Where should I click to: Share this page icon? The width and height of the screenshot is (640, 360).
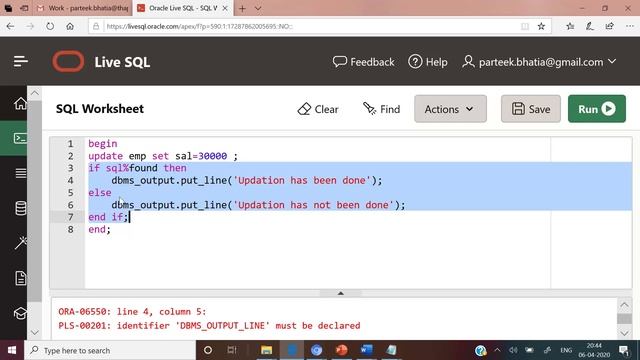[610, 26]
